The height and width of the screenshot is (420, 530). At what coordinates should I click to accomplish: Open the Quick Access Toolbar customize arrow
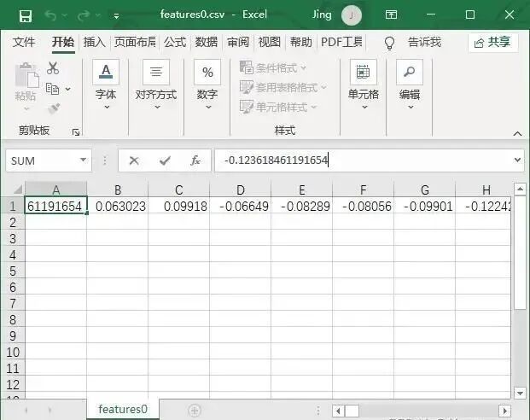(116, 16)
